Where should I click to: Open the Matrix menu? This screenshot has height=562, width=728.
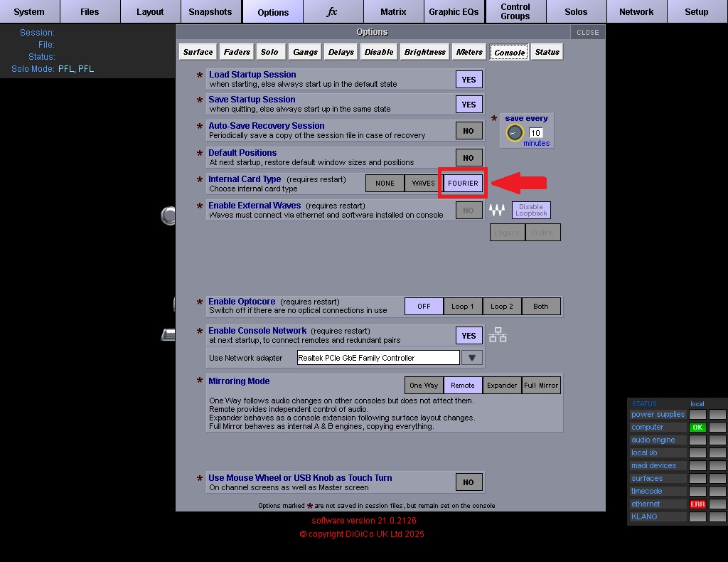[393, 11]
